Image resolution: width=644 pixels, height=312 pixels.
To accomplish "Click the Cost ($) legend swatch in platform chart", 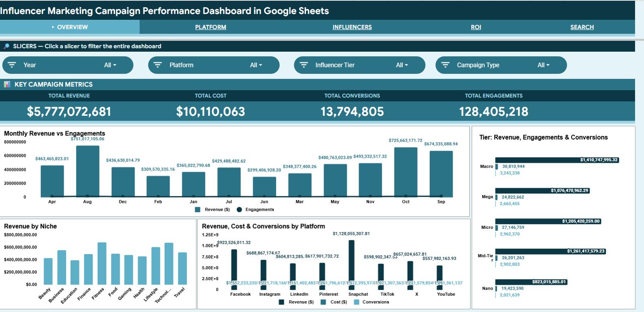I will pyautogui.click(x=323, y=302).
